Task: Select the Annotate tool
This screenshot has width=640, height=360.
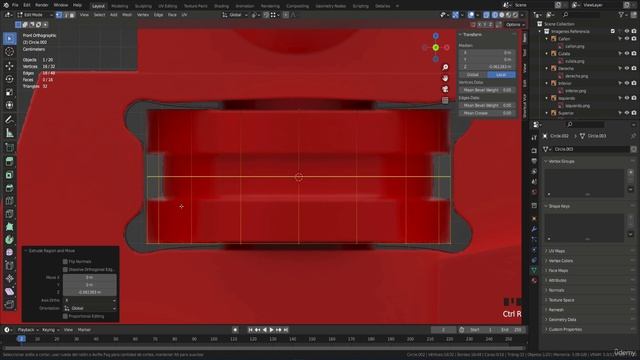Action: [9, 120]
